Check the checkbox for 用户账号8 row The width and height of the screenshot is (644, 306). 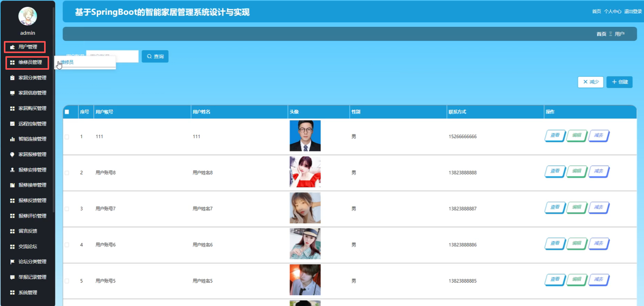click(x=67, y=173)
